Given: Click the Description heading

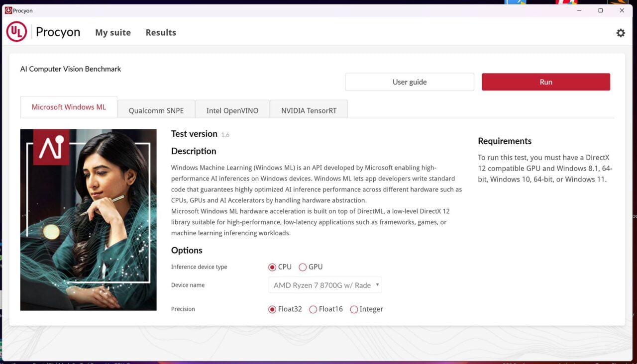Looking at the screenshot, I should 194,151.
